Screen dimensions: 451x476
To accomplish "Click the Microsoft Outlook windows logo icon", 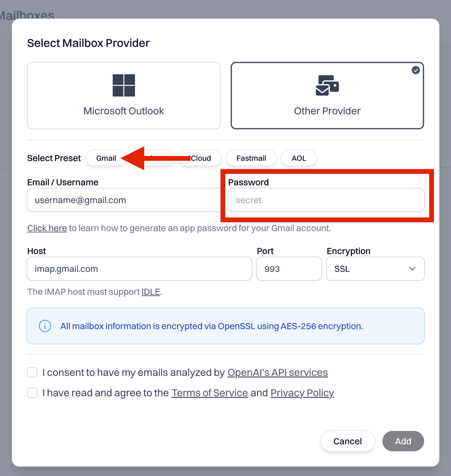I will click(x=124, y=85).
